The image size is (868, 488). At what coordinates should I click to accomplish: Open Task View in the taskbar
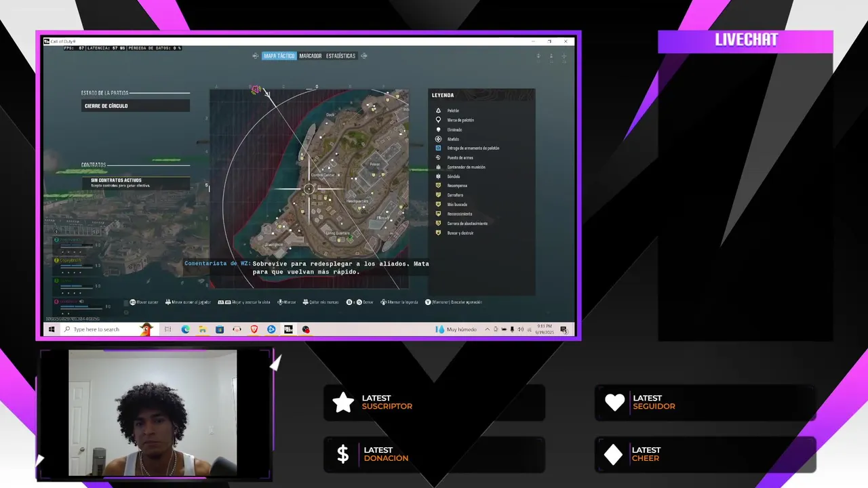(x=167, y=329)
